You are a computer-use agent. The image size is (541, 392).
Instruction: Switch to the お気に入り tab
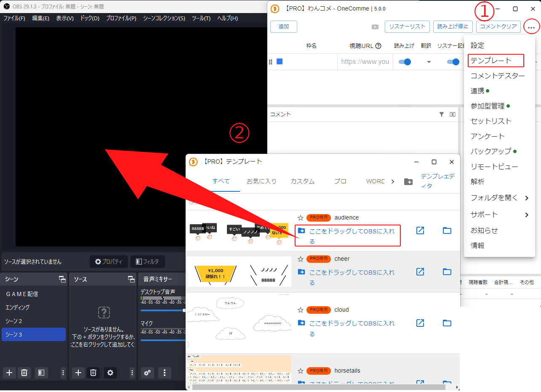[x=261, y=181]
